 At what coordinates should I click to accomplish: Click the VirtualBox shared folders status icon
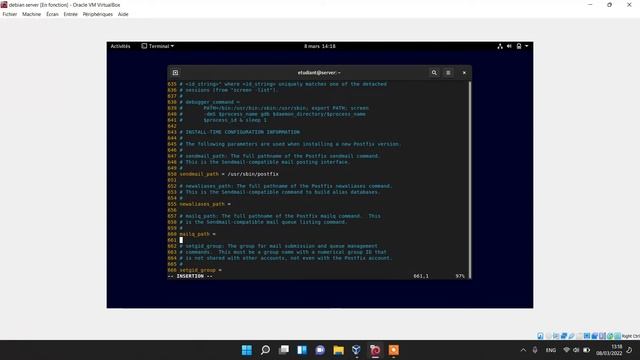579,336
